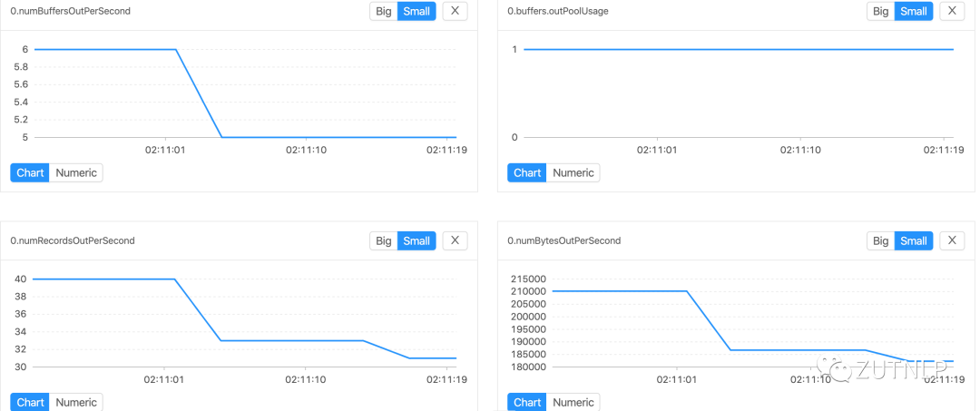The height and width of the screenshot is (411, 980).
Task: Switch numBuffersOutPerSecond chart to Big size
Action: tap(384, 11)
